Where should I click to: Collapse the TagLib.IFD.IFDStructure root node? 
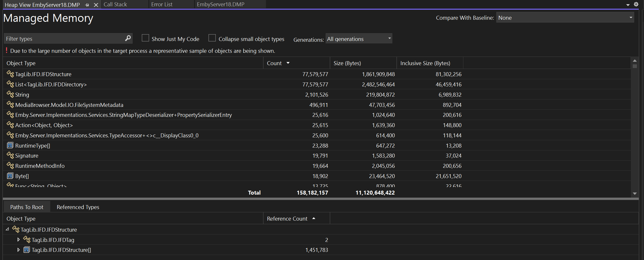pyautogui.click(x=7, y=229)
